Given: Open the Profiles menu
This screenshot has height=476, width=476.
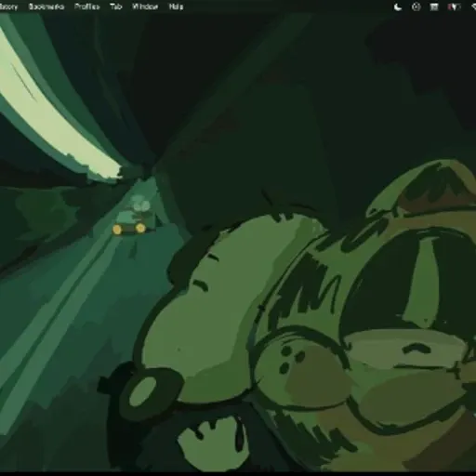Looking at the screenshot, I should click(87, 7).
